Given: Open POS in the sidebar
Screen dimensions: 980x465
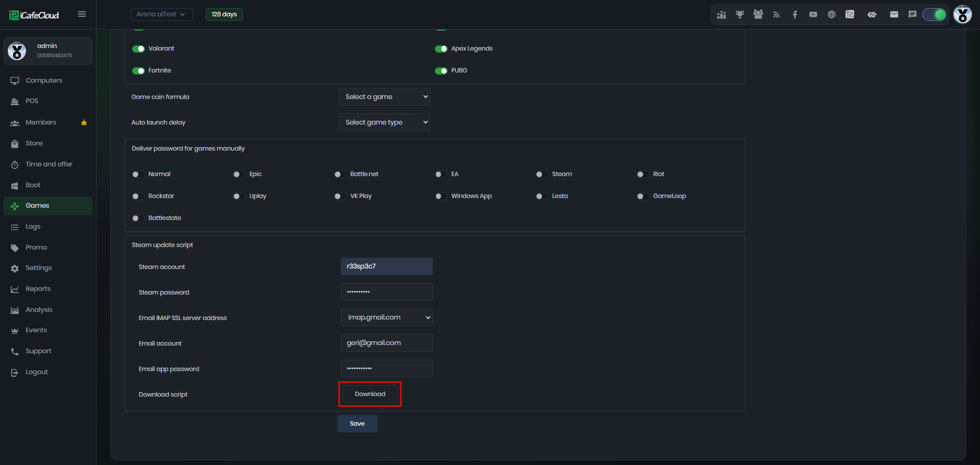Looking at the screenshot, I should click(48, 101).
